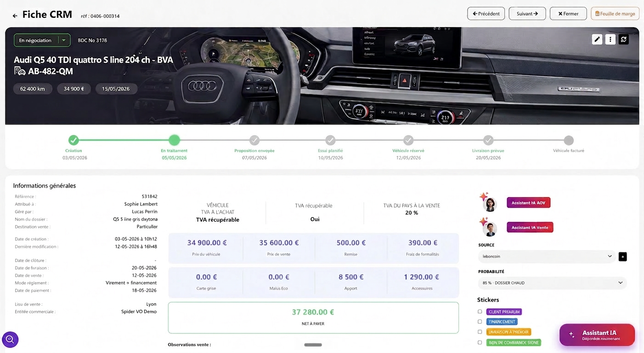Click the refresh icon on the vehicle banner
The width and height of the screenshot is (644, 353).
point(623,40)
